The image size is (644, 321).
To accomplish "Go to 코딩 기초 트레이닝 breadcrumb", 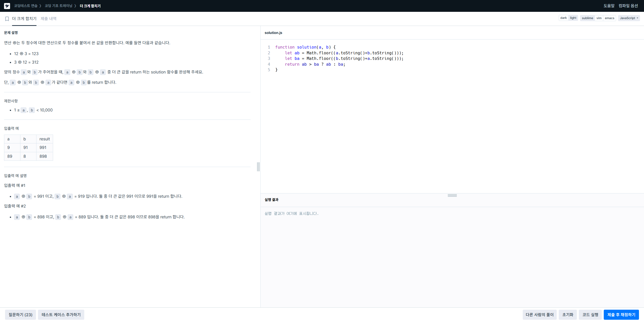I will tap(58, 6).
